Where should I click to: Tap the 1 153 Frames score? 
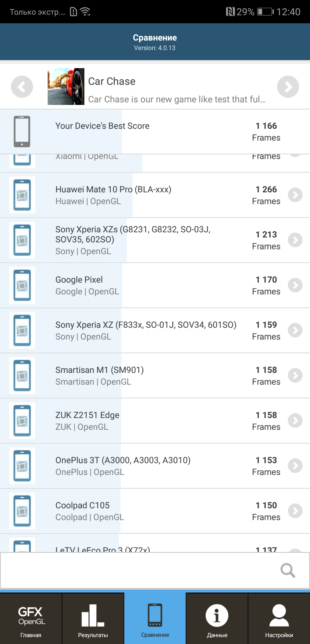pyautogui.click(x=266, y=466)
